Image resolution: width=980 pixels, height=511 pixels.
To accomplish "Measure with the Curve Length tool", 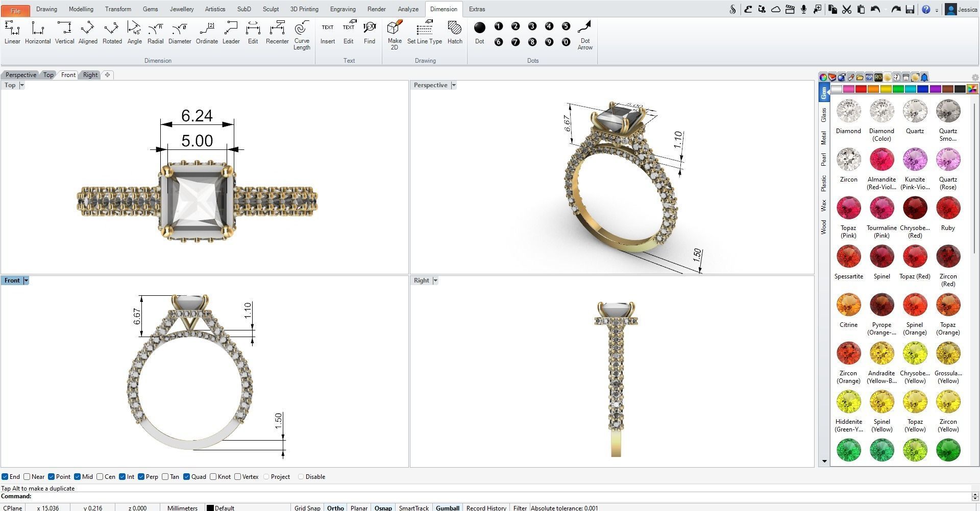I will pos(302,36).
